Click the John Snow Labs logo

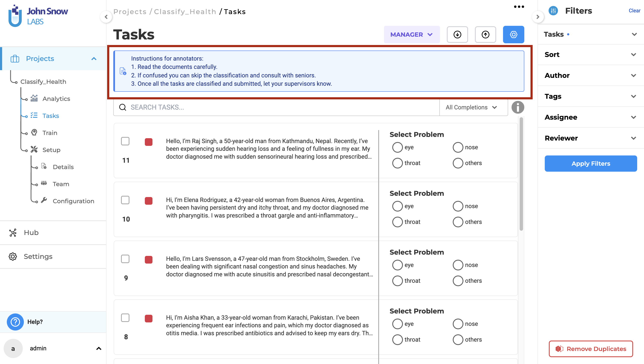[x=38, y=16]
